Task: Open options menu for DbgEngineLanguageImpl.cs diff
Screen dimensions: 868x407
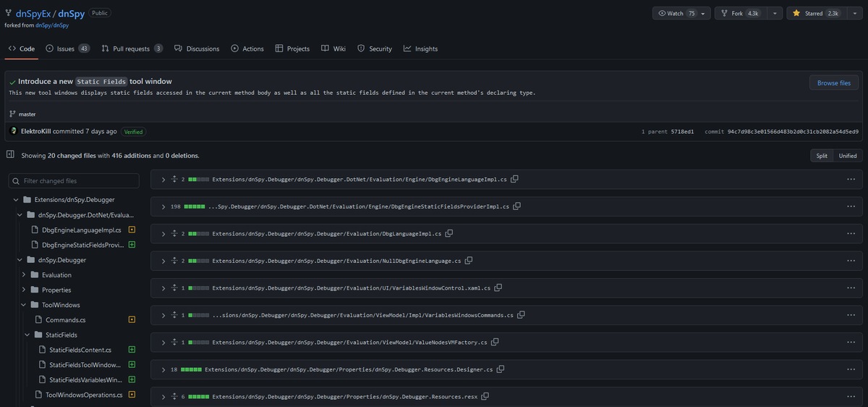Action: [x=851, y=179]
